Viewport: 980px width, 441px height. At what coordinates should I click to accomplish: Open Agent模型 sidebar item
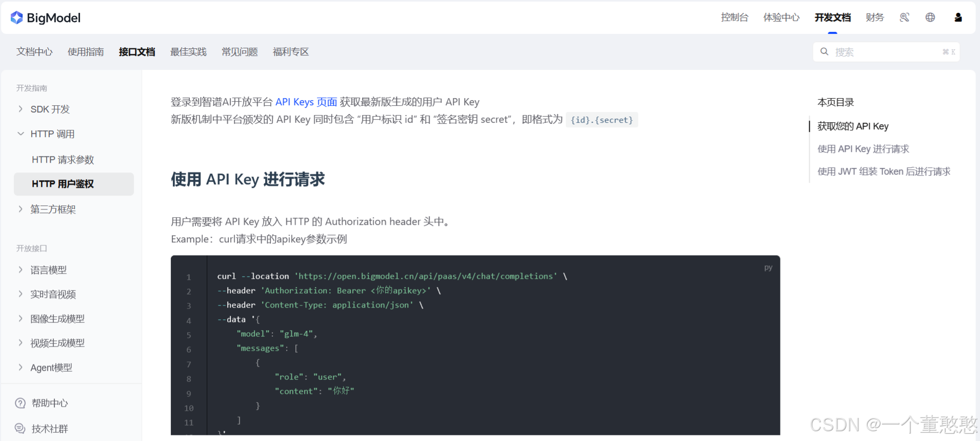(51, 368)
